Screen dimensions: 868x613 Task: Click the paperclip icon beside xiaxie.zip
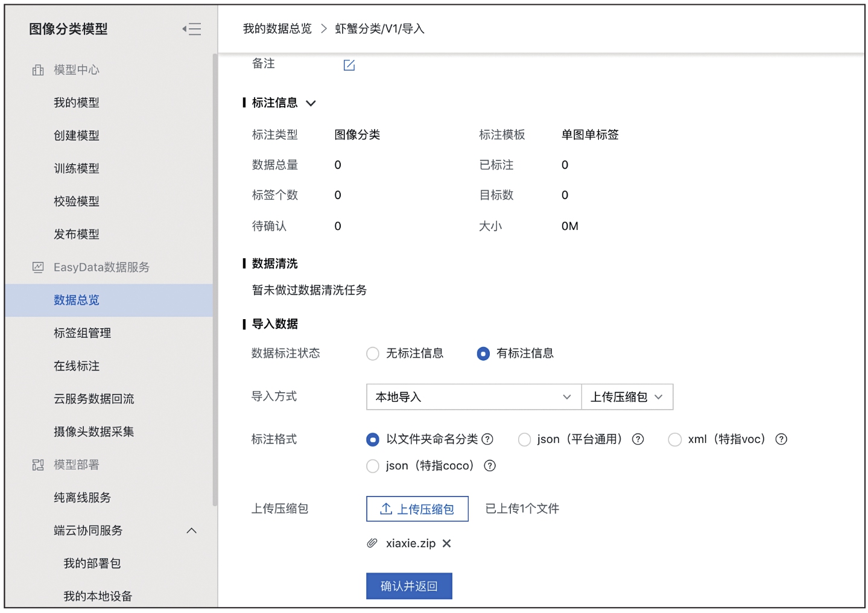[x=372, y=544]
